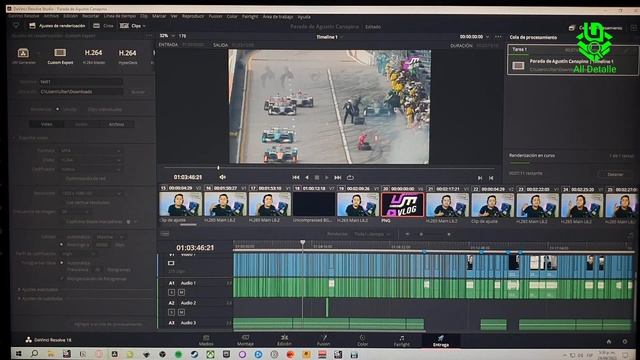Open the Codificador dropdown

[91, 169]
